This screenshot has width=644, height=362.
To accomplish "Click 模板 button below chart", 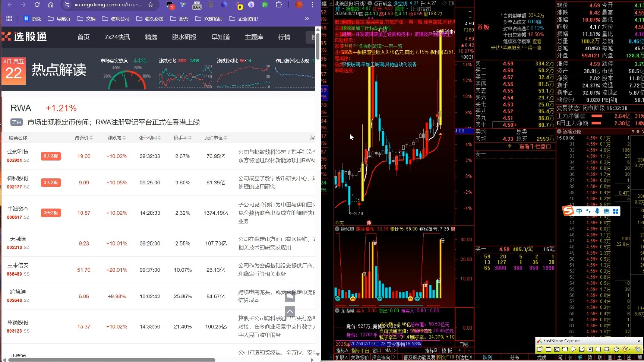I will coord(447,350).
